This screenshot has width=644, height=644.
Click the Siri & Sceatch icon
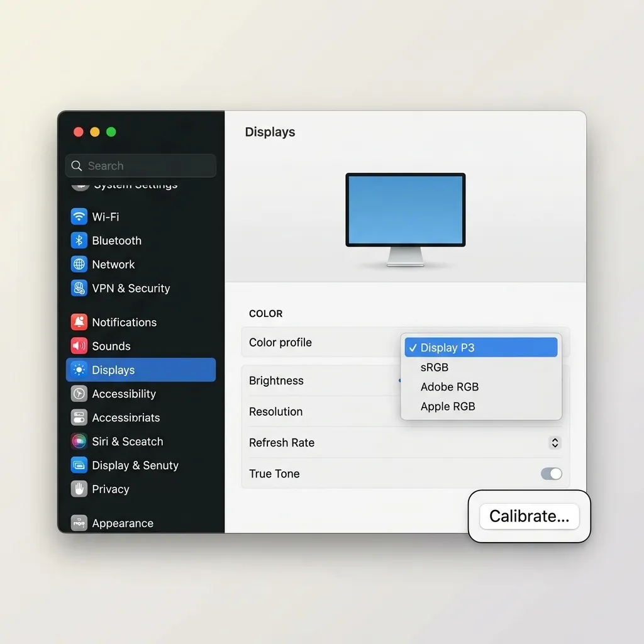pyautogui.click(x=79, y=441)
